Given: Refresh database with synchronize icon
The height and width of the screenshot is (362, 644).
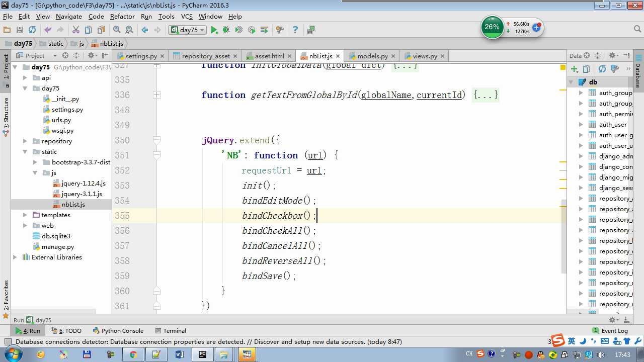Looking at the screenshot, I should [x=602, y=69].
